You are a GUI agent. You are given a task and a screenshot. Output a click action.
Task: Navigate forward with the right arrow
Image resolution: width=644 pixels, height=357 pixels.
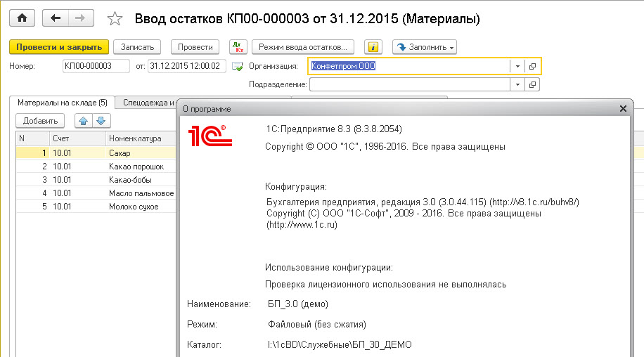coord(81,18)
